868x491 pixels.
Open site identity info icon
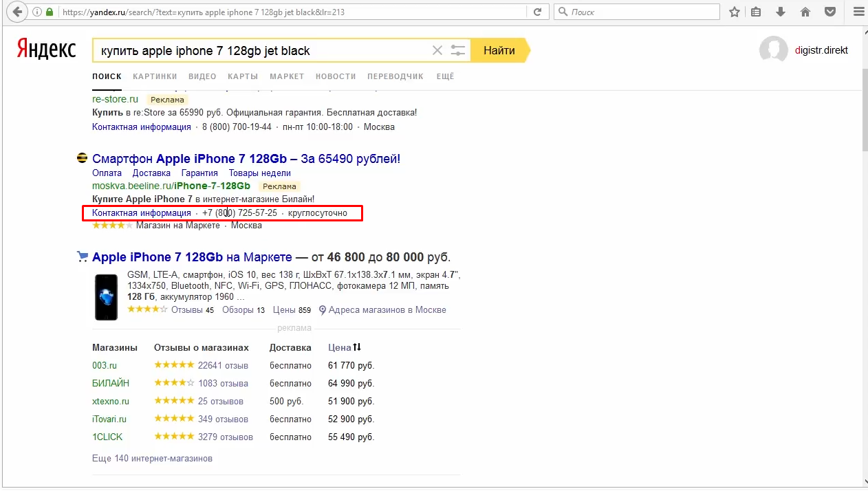pos(37,12)
